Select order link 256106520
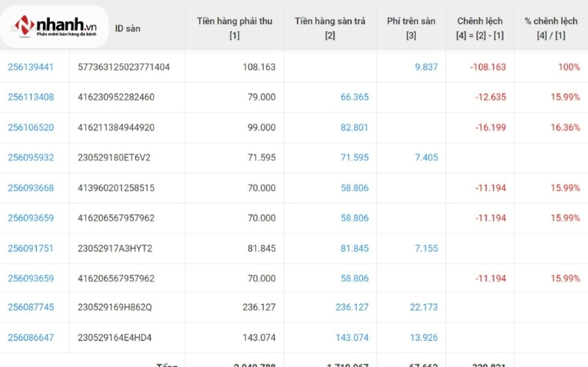The height and width of the screenshot is (367, 588). (31, 127)
